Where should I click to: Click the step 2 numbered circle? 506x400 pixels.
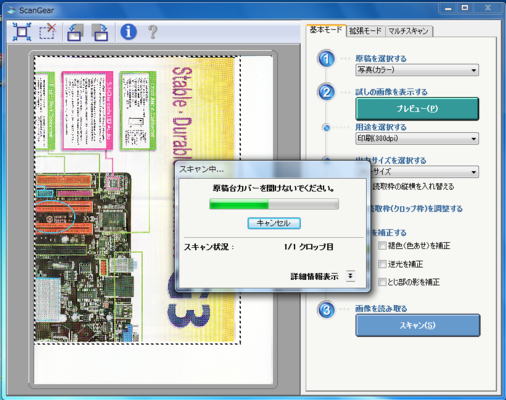(326, 92)
